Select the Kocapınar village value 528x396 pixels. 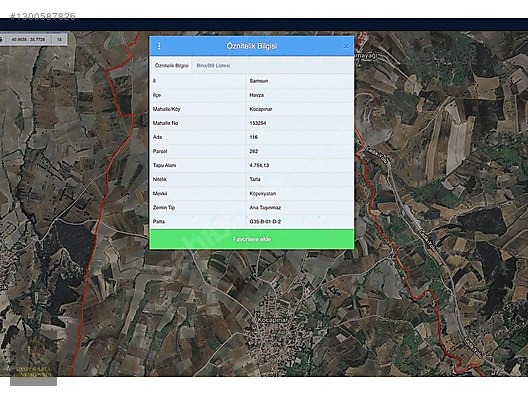261,109
